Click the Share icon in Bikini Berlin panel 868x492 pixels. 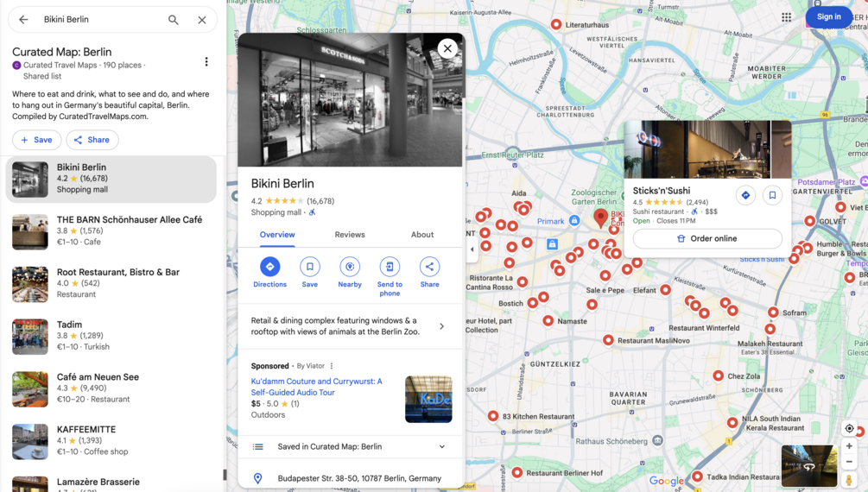[x=429, y=267]
